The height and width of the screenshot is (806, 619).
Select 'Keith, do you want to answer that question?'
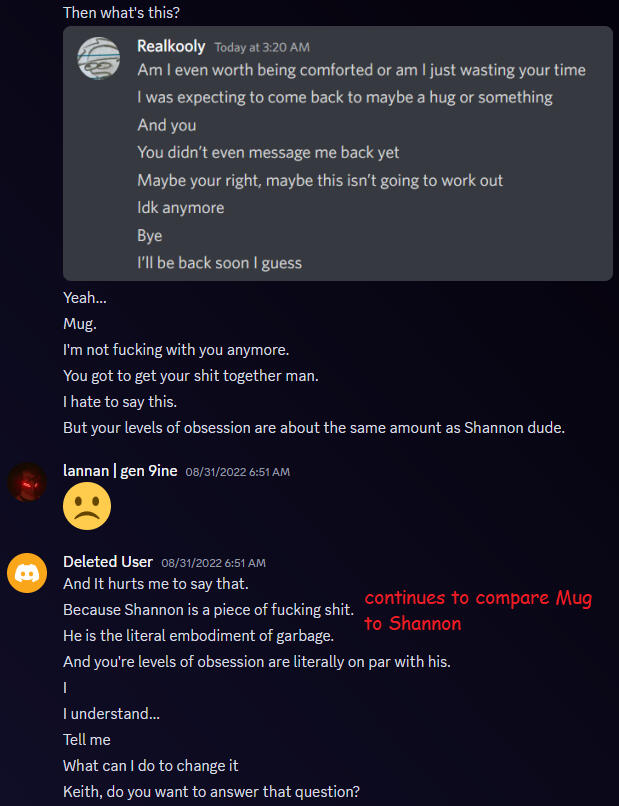pyautogui.click(x=211, y=792)
